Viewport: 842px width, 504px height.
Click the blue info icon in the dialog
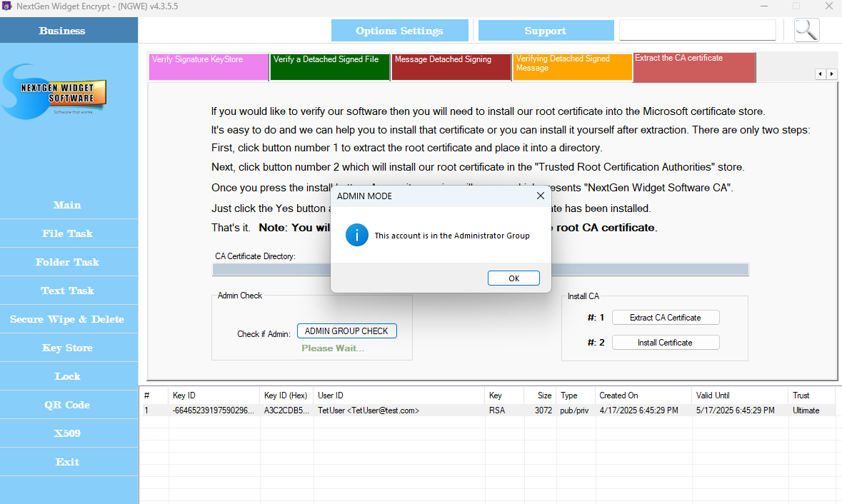(x=356, y=235)
